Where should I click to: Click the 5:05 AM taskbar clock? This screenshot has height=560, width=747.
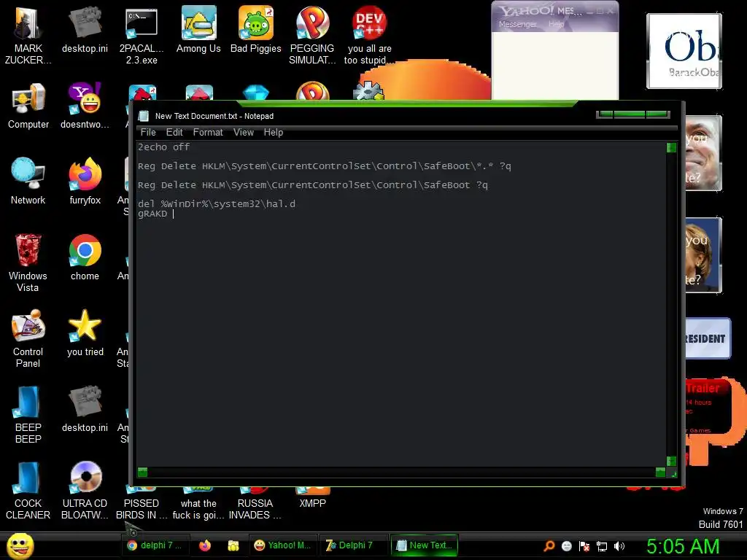click(683, 547)
